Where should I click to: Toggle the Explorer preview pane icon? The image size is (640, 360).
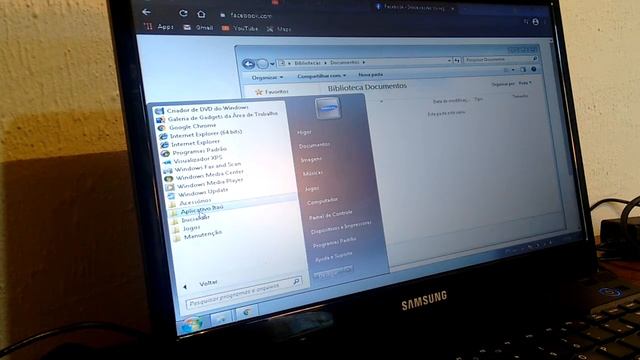(523, 69)
